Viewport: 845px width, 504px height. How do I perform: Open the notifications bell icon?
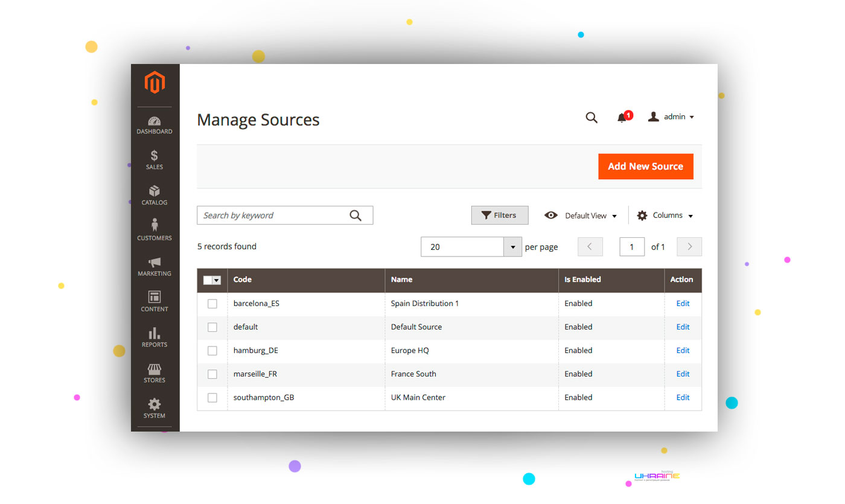[x=622, y=118]
